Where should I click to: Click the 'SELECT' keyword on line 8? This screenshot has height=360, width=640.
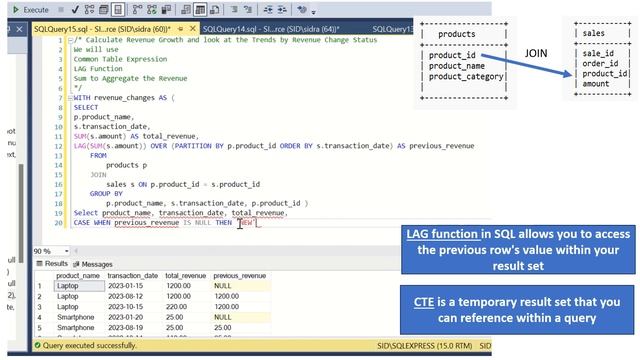(x=86, y=107)
